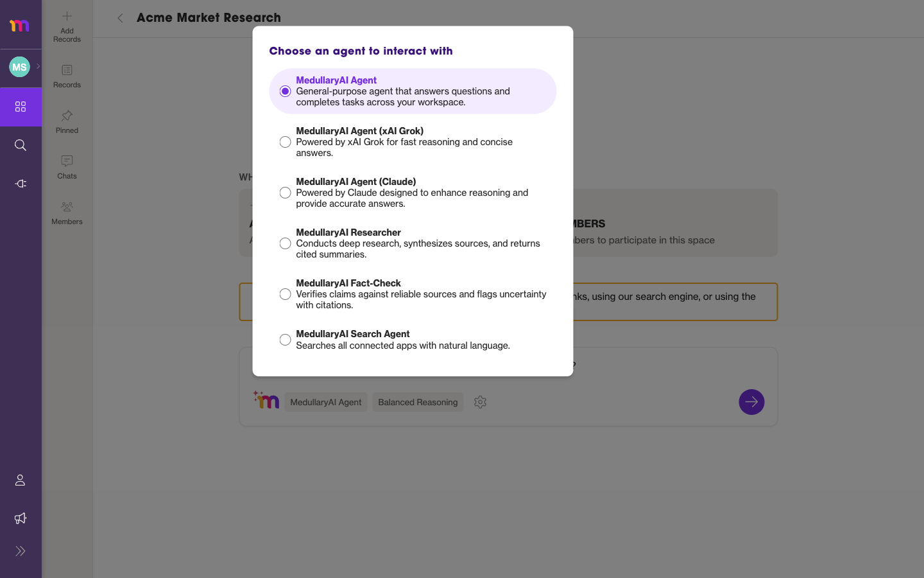Image resolution: width=924 pixels, height=578 pixels.
Task: Open the Chats section
Action: point(67,167)
